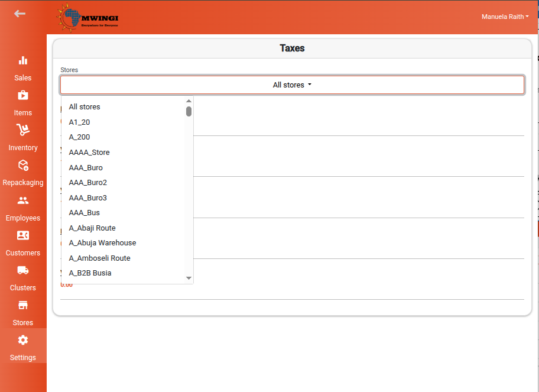Go to Settings menu label
The width and height of the screenshot is (539, 392).
23,358
